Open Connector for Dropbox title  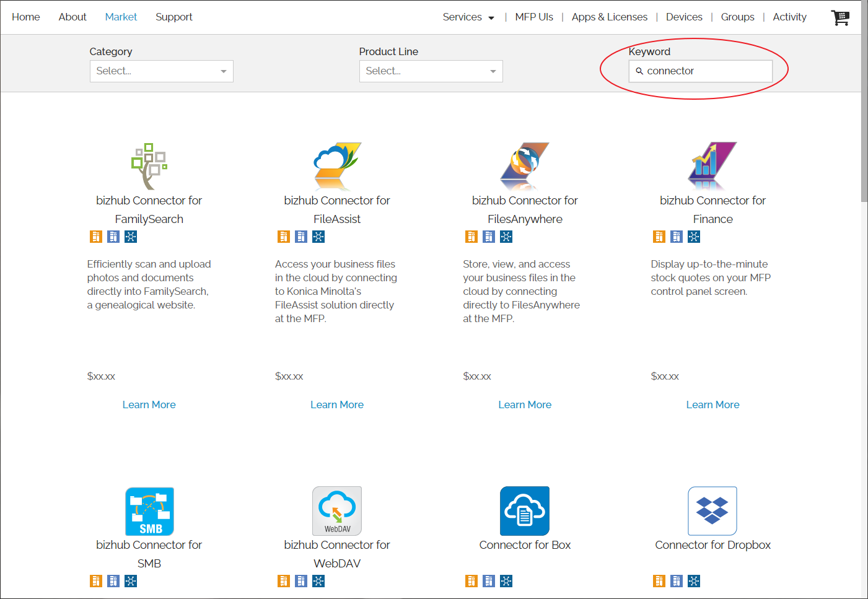point(712,545)
